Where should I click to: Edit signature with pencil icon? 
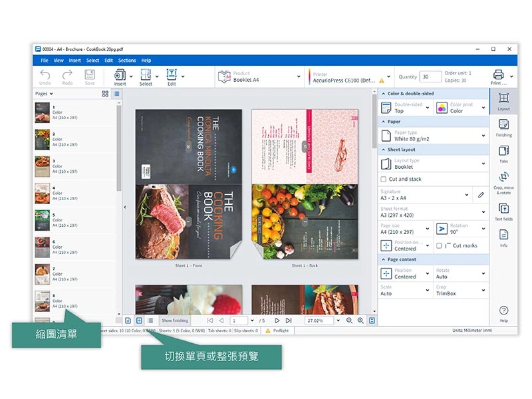(x=481, y=195)
